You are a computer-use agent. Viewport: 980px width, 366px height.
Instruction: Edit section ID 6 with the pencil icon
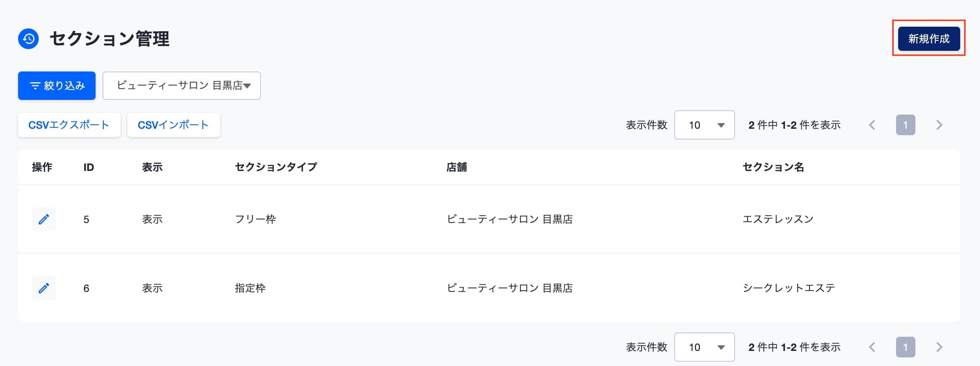[44, 288]
